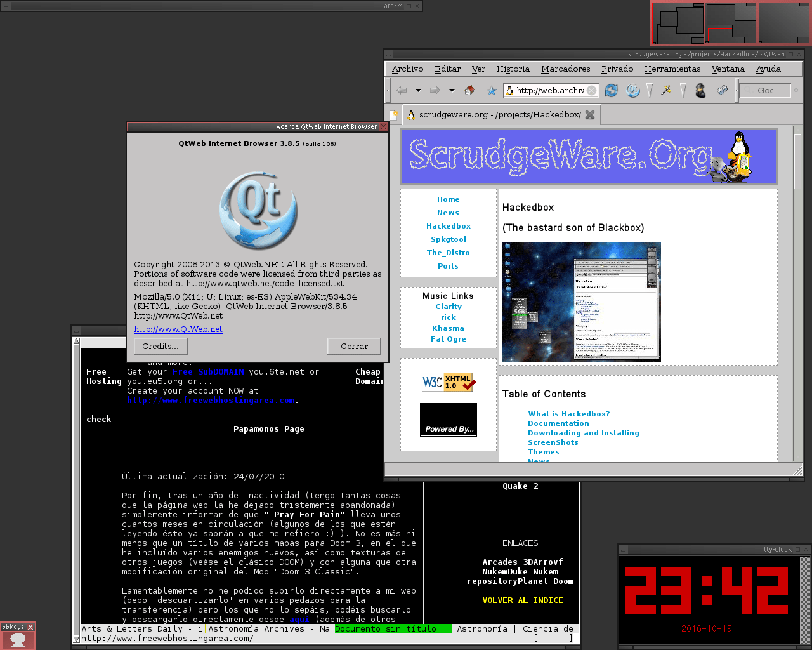Click the Cerrar button in the about dialog
The width and height of the screenshot is (812, 650).
click(354, 346)
